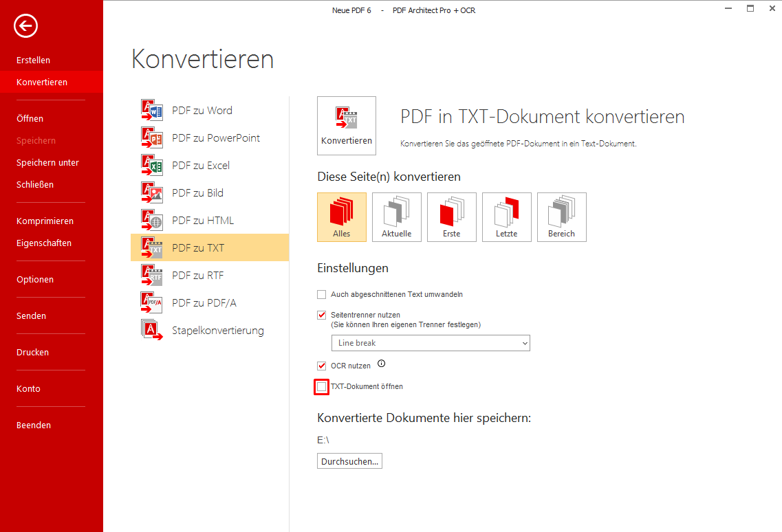Screen dimensions: 782x532
Task: Open Optionen in the sidebar
Action: pos(35,279)
